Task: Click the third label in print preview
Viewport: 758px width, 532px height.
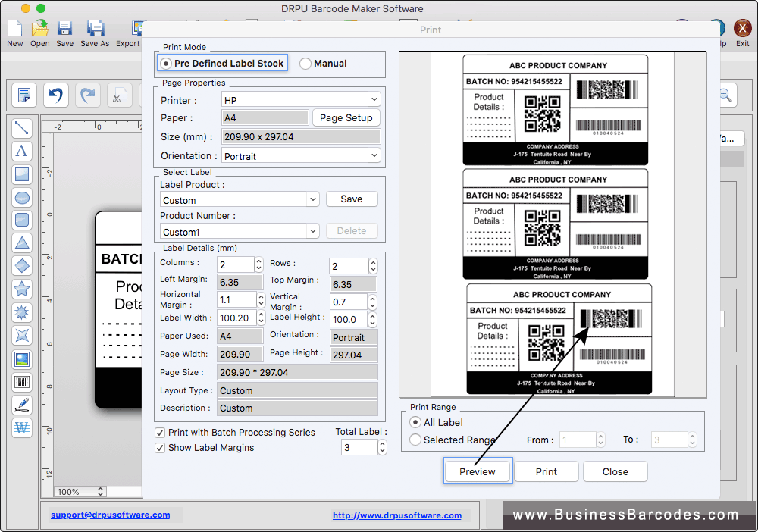Action: [559, 339]
